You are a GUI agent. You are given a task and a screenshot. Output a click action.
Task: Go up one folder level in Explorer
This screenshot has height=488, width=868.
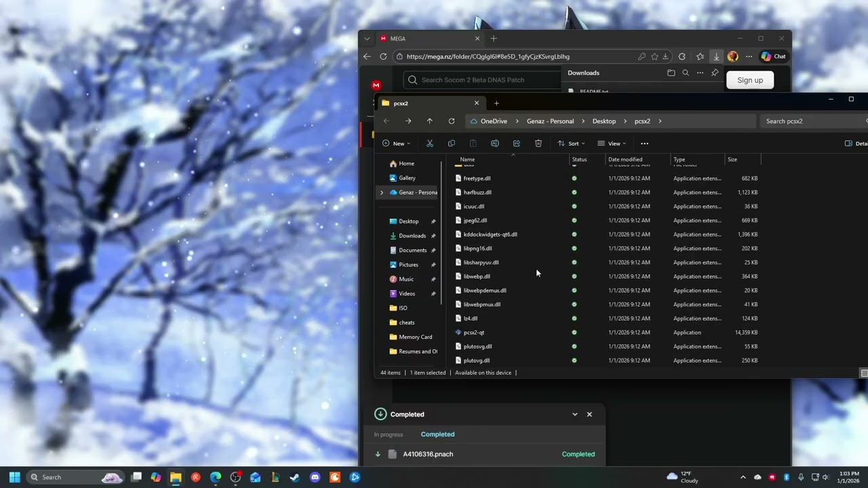[x=430, y=121]
